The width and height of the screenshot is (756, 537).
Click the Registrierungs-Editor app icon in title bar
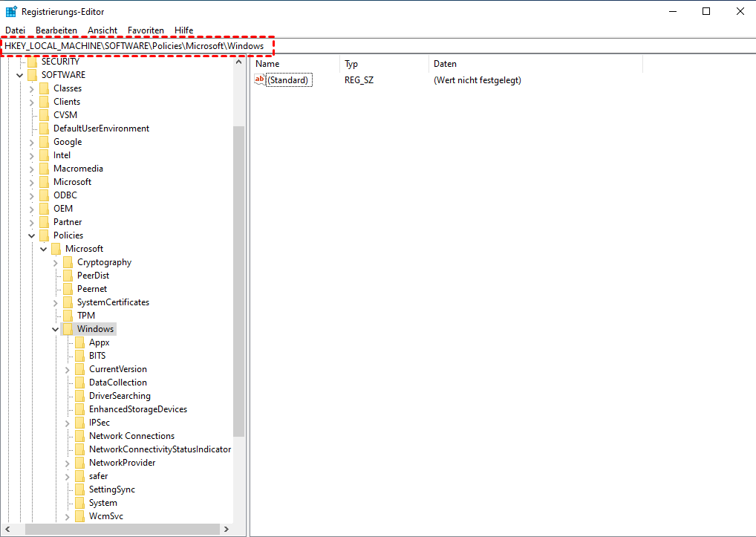[x=11, y=12]
